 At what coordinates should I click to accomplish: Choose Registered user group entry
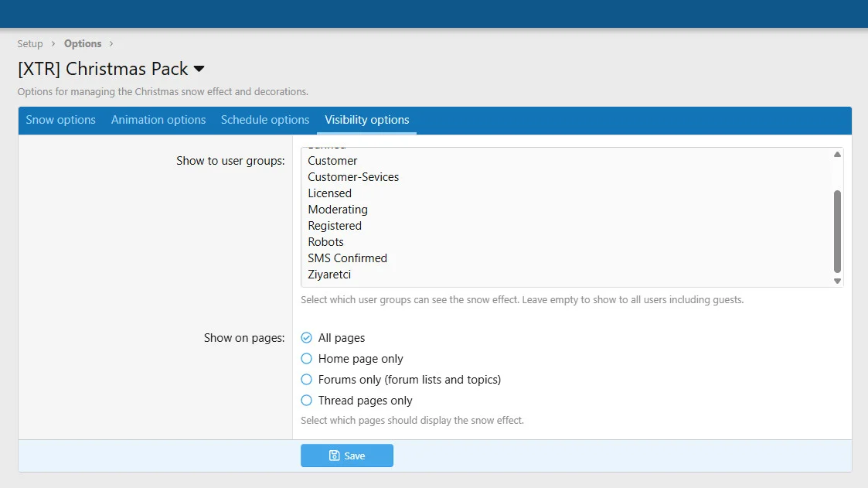point(335,226)
